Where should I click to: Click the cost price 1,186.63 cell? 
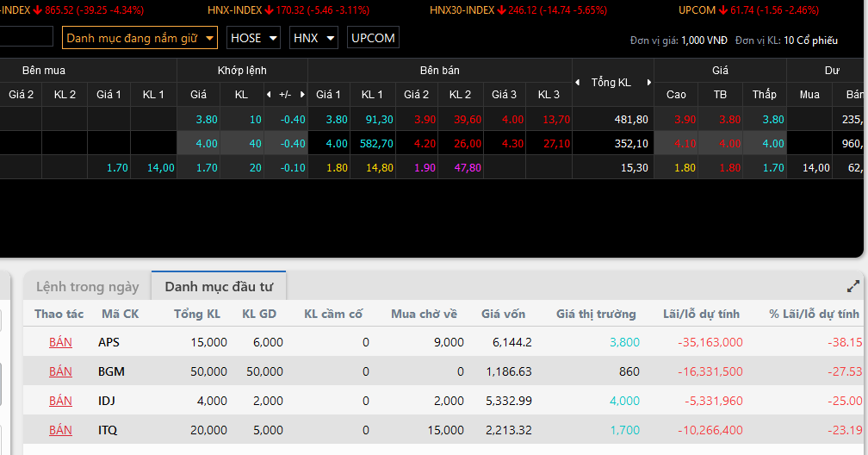point(509,371)
